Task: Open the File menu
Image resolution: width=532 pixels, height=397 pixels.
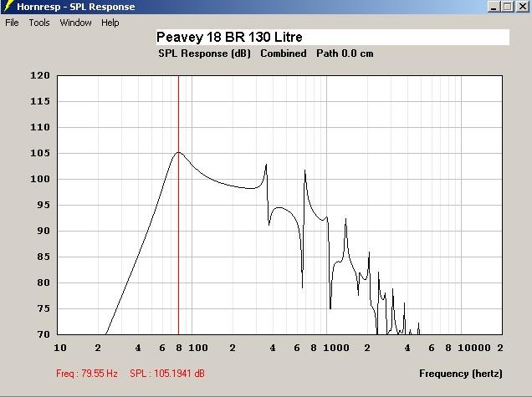Action: point(12,23)
